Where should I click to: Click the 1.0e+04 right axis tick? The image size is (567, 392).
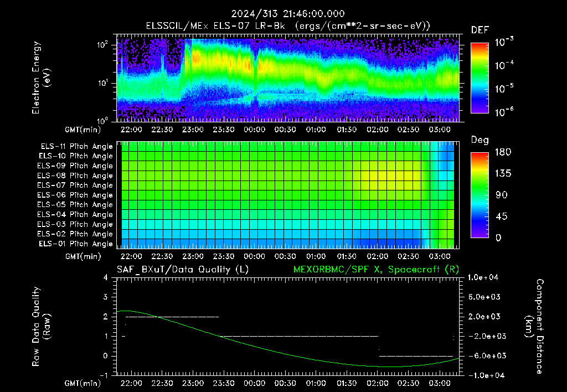[483, 277]
